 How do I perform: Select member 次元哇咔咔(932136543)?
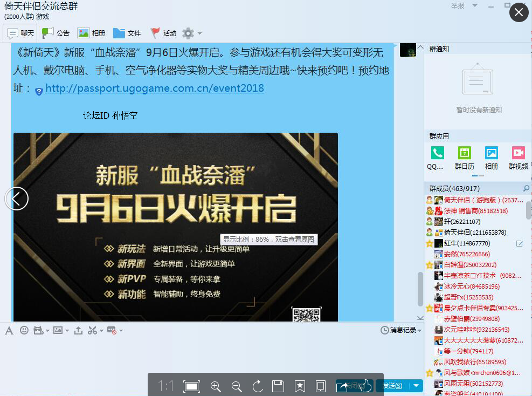[x=475, y=330]
